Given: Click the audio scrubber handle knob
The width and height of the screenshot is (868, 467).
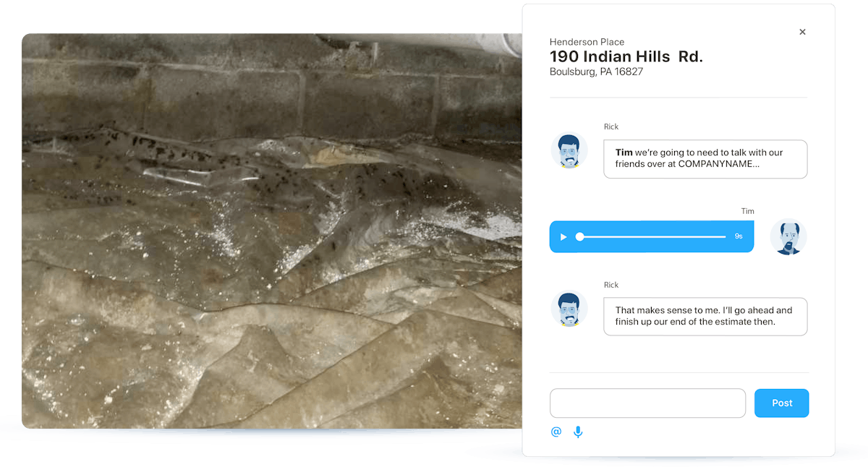Looking at the screenshot, I should pyautogui.click(x=579, y=236).
